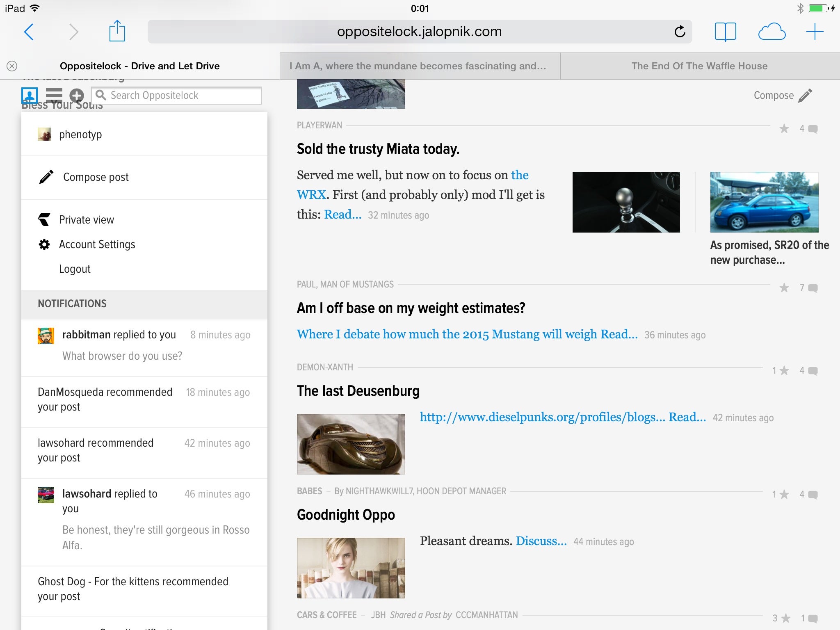This screenshot has width=840, height=630.
Task: Click the pencil icon next to Compose post
Action: [46, 177]
